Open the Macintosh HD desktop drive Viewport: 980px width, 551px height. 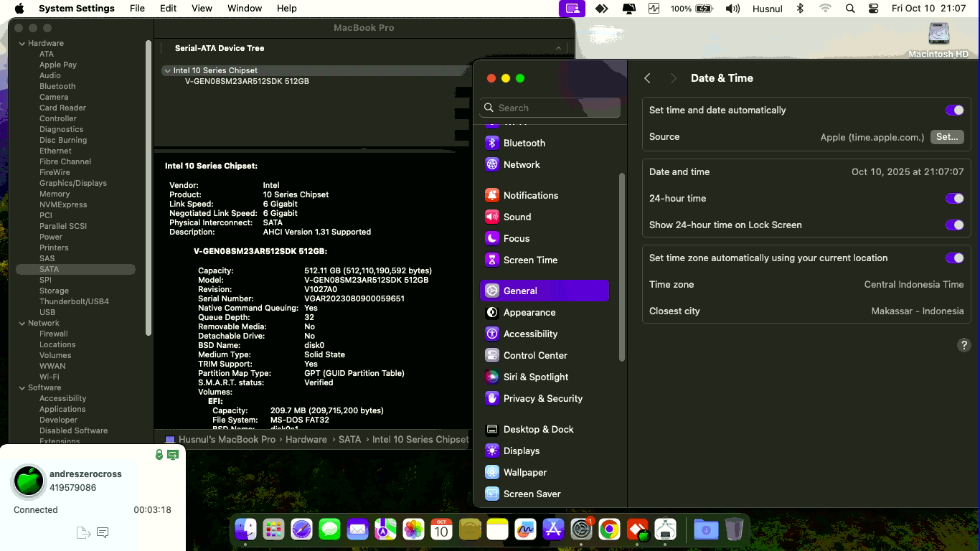pyautogui.click(x=938, y=40)
